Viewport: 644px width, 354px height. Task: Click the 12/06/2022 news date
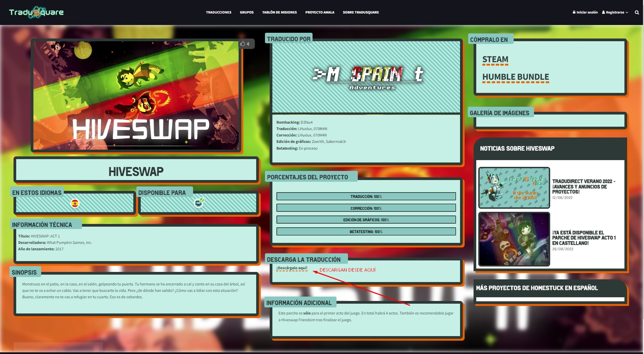pos(562,198)
